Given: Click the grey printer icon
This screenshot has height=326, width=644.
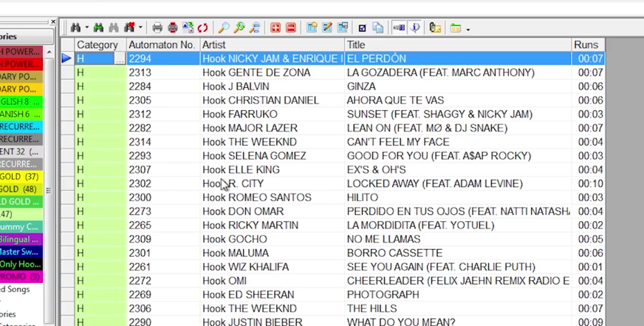Looking at the screenshot, I should [x=157, y=28].
